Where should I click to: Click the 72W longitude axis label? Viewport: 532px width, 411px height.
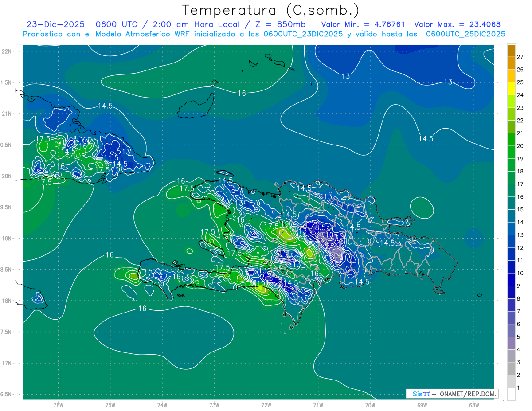pos(266,404)
